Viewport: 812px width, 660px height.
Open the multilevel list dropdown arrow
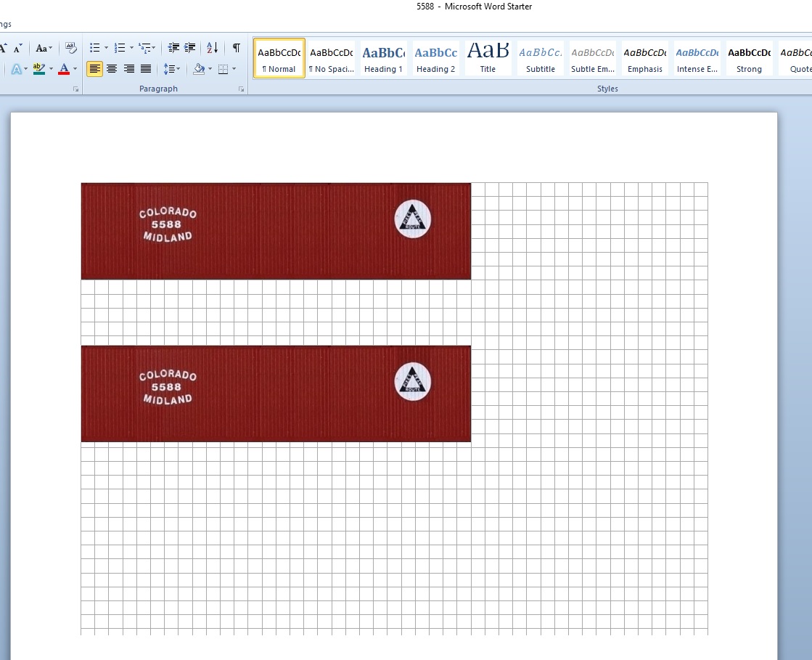point(154,48)
